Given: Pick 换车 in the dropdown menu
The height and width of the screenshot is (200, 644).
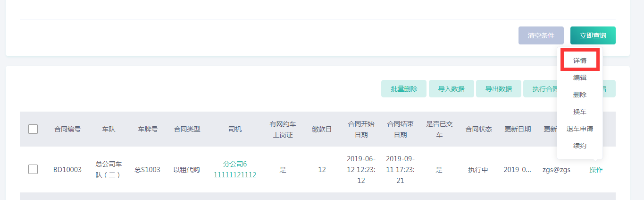Looking at the screenshot, I should tap(580, 112).
